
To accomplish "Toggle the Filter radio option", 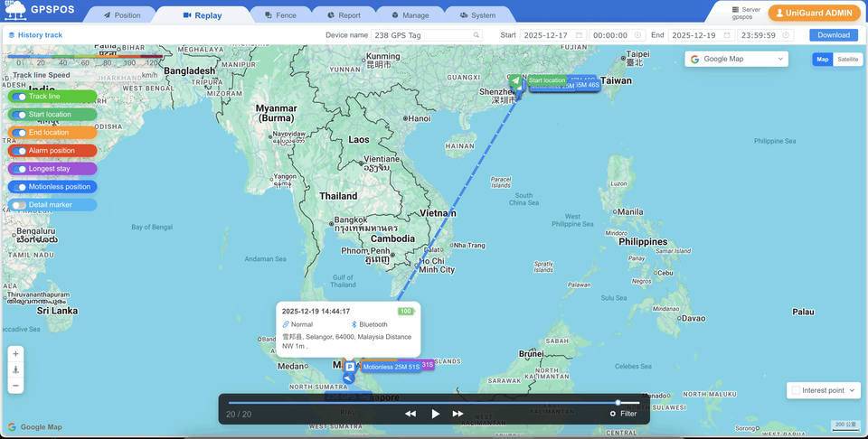I will pyautogui.click(x=613, y=414).
